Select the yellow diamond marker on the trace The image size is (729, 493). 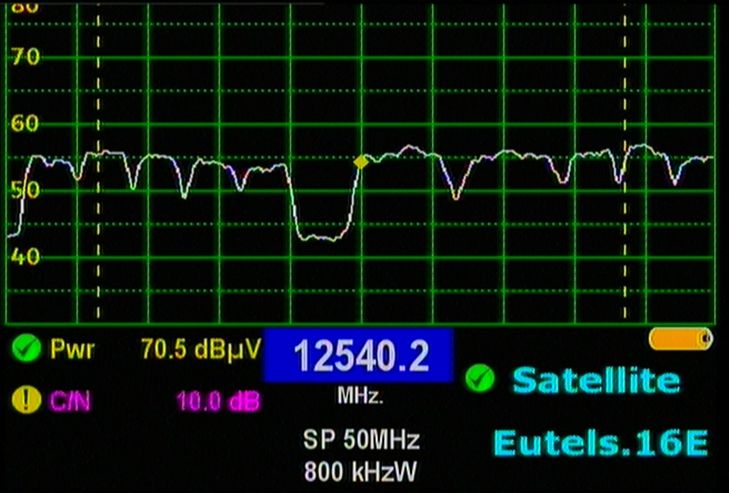point(360,161)
